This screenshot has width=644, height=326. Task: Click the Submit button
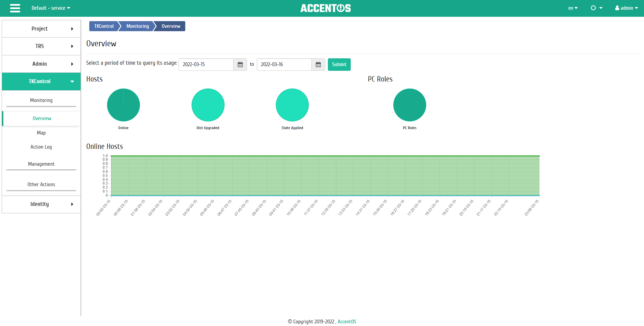(339, 64)
